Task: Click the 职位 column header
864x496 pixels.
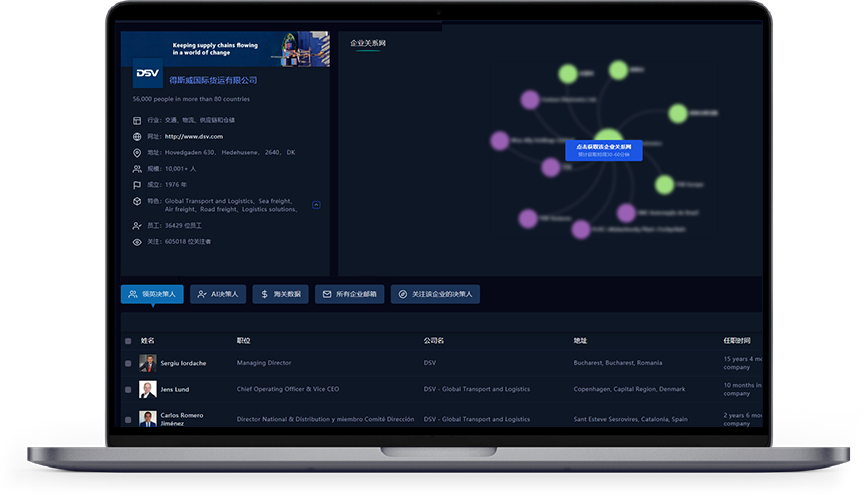Action: tap(244, 341)
